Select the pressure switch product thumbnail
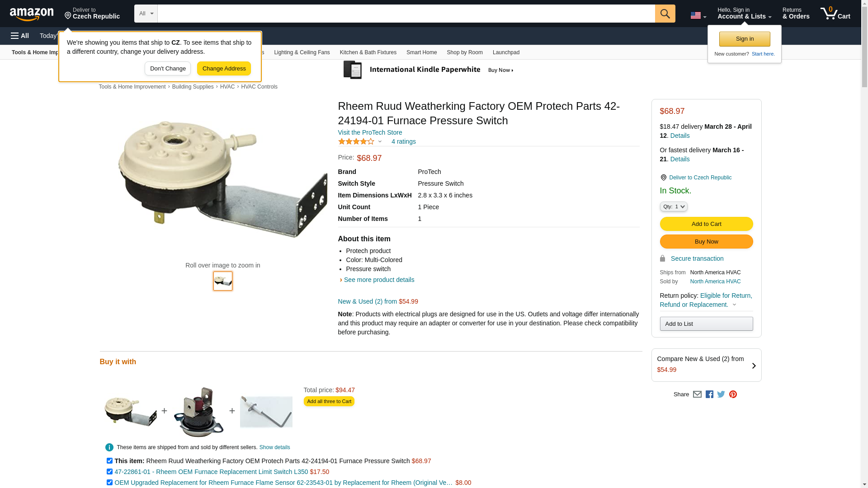Image resolution: width=868 pixels, height=488 pixels. point(223,281)
